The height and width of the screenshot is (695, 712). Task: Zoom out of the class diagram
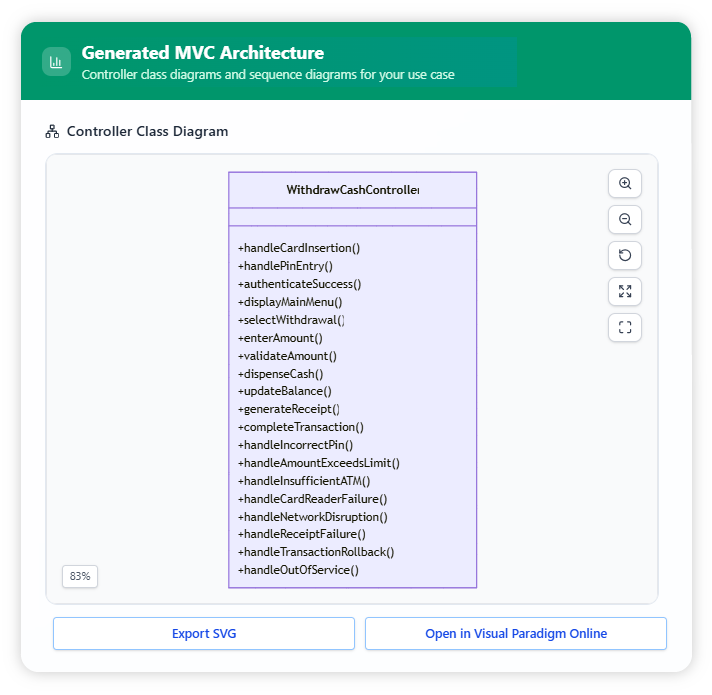625,220
